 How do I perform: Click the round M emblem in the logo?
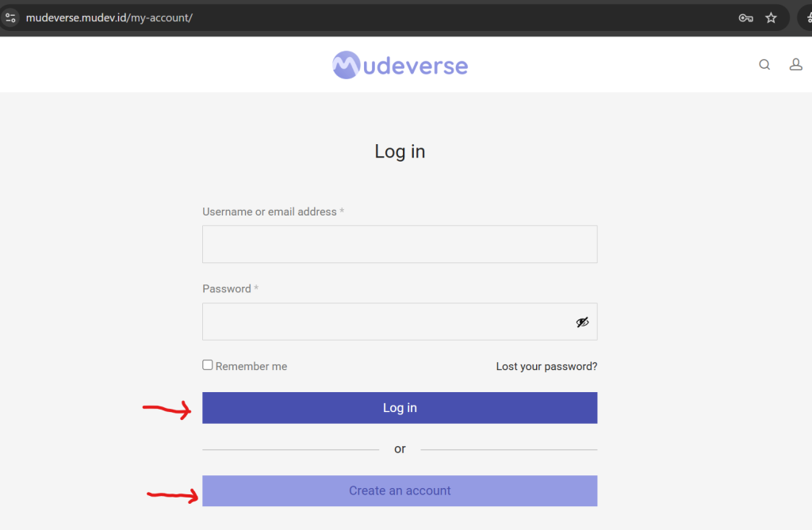pyautogui.click(x=347, y=65)
